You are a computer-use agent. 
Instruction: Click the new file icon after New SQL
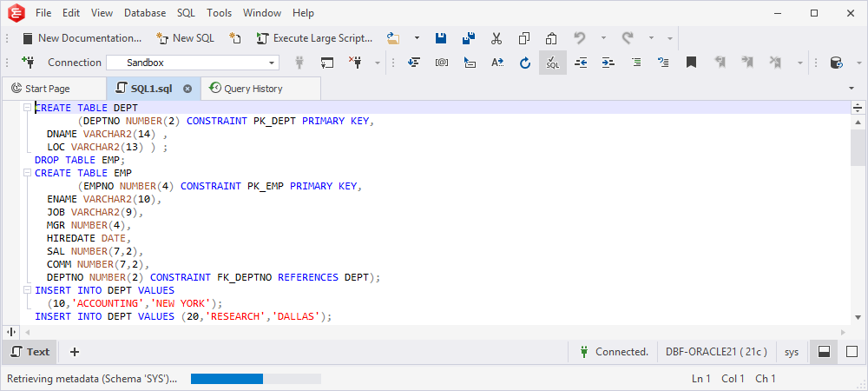tap(236, 38)
